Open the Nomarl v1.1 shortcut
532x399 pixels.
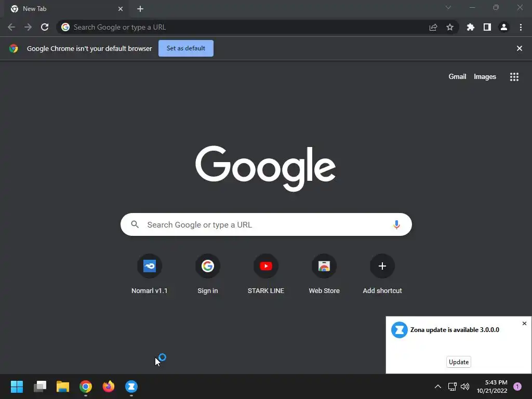pos(150,274)
